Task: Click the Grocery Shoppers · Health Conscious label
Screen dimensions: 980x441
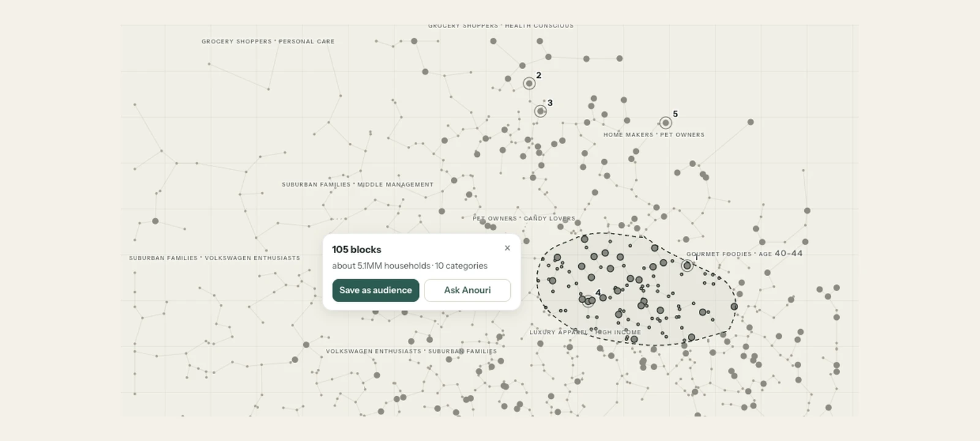Action: click(x=500, y=26)
